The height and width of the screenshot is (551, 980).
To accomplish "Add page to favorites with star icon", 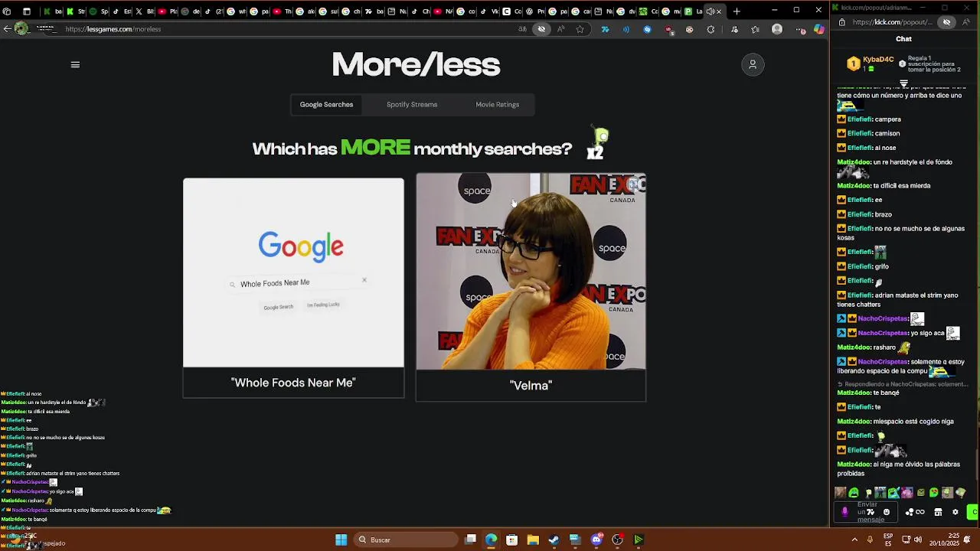I will 580,29.
